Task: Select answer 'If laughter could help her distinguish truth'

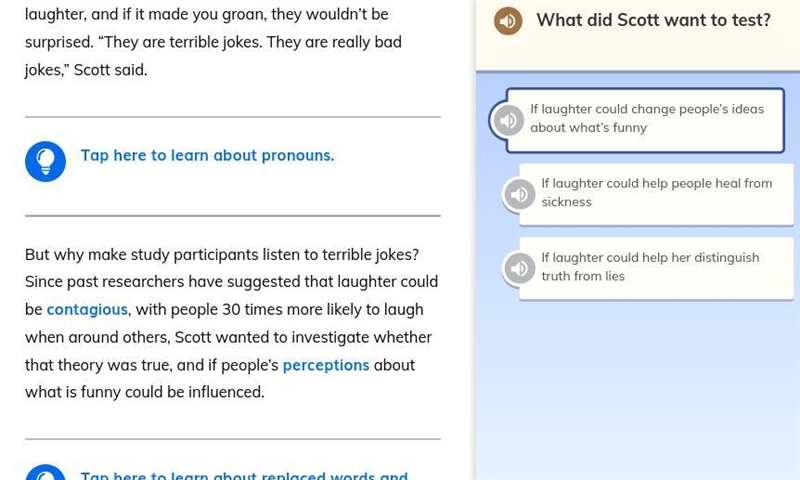Action: click(x=657, y=268)
